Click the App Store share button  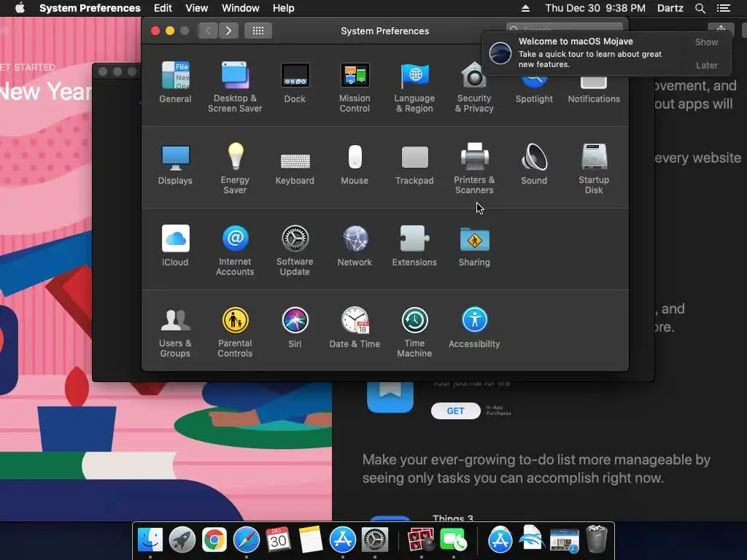(x=721, y=29)
